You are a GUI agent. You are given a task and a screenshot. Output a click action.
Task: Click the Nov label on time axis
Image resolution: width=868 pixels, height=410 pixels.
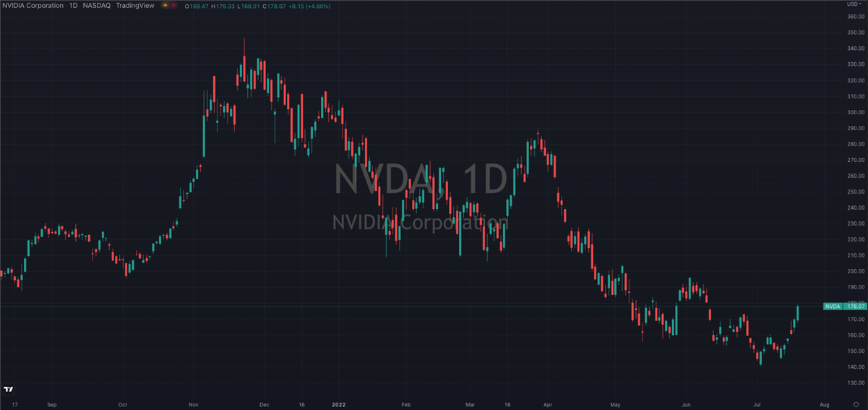point(193,404)
